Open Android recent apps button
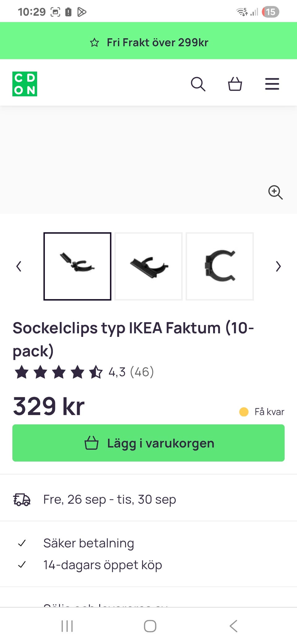This screenshot has height=644, width=297. (x=67, y=626)
